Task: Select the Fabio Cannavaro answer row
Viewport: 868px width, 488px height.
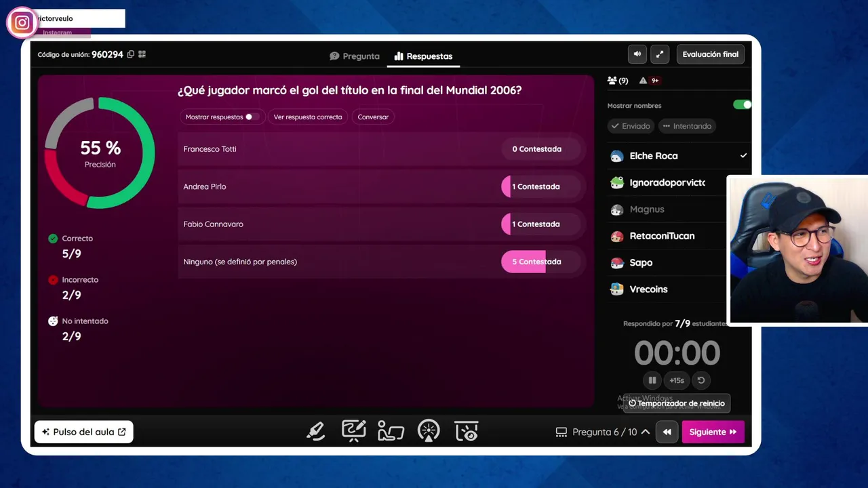Action: pyautogui.click(x=383, y=224)
